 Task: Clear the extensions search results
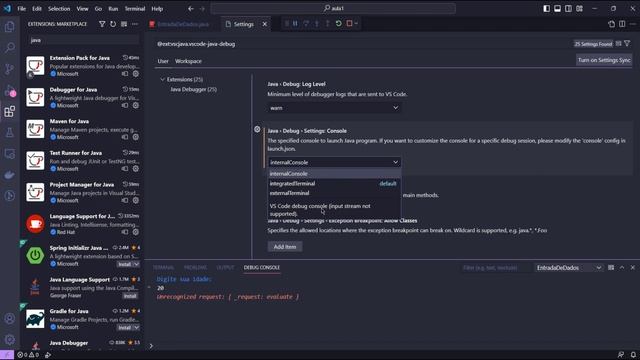(124, 24)
